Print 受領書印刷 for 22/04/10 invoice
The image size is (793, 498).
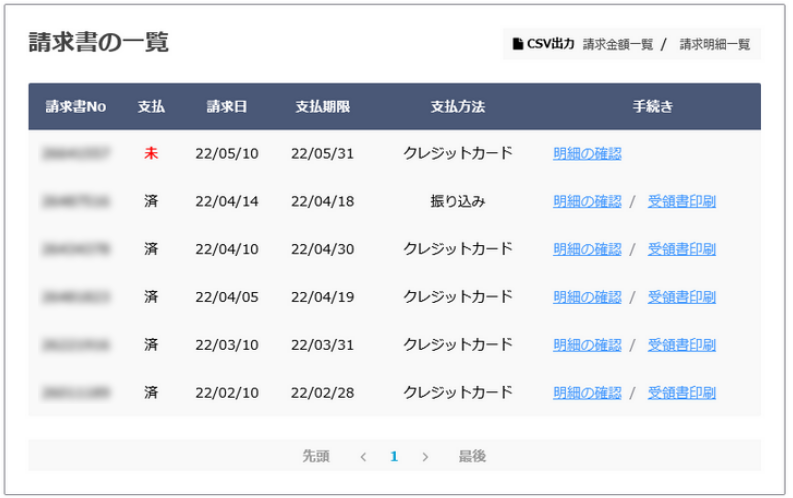point(682,249)
